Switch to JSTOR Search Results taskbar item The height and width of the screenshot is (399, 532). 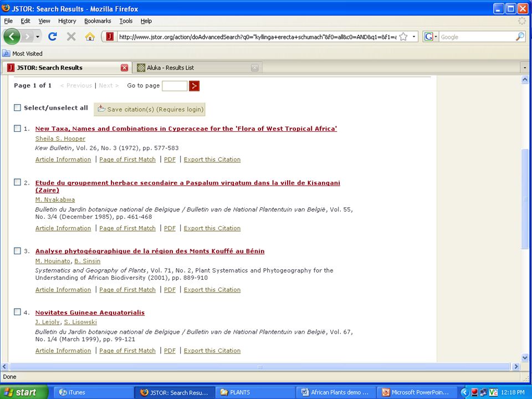click(x=175, y=392)
